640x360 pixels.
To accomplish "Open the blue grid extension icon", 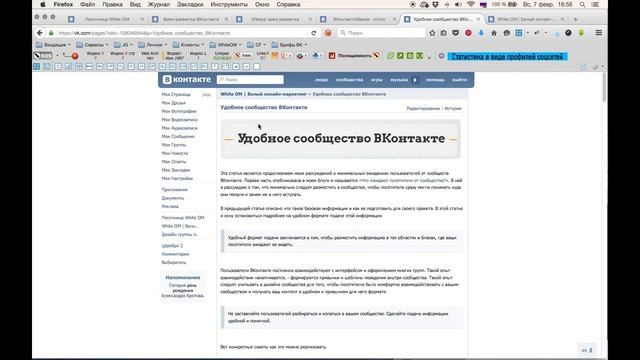I will click(519, 33).
